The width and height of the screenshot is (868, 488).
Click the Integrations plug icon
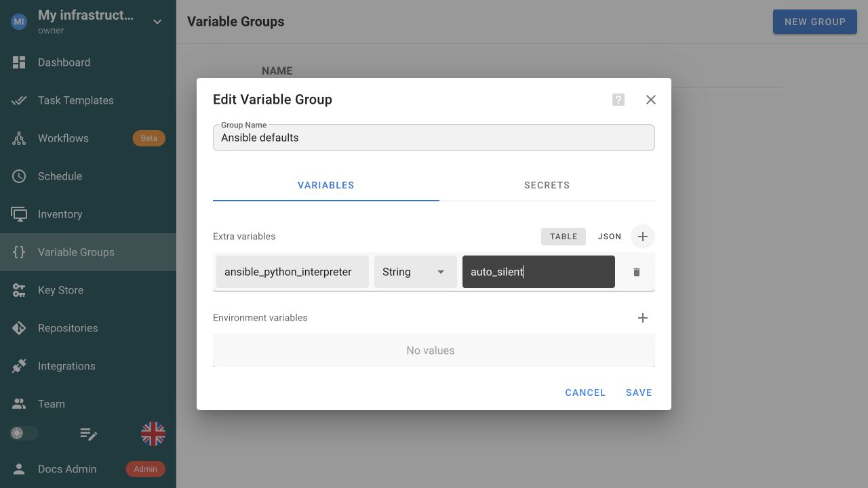coord(19,366)
